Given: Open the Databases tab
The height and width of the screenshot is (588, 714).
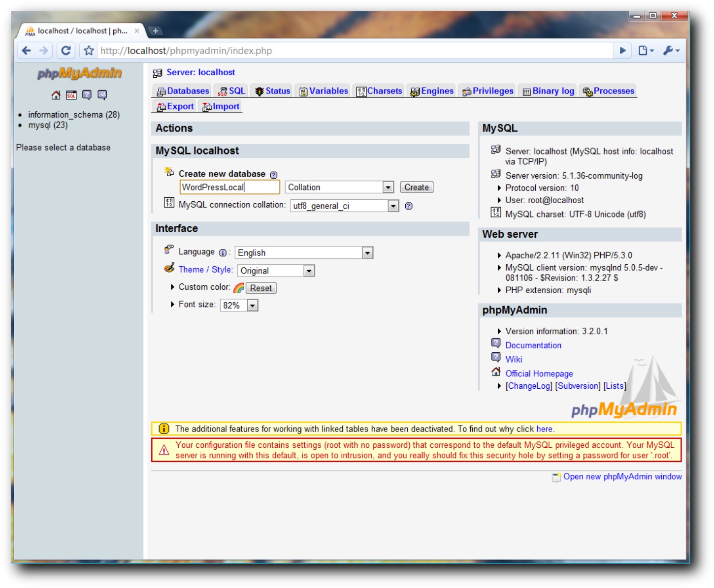Looking at the screenshot, I should (183, 91).
